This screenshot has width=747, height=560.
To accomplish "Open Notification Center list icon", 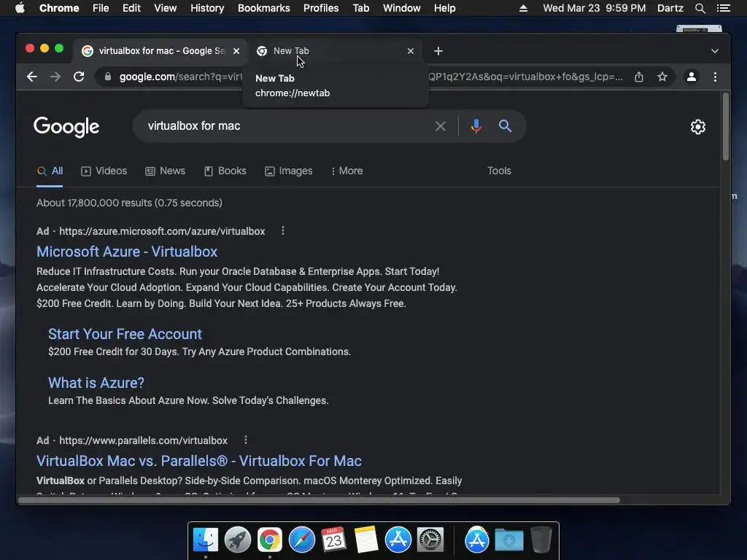I will (723, 8).
